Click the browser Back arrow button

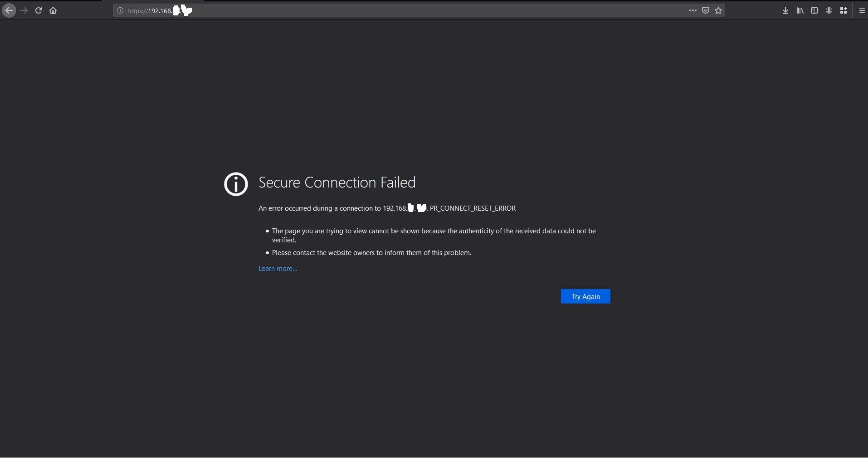pos(9,10)
